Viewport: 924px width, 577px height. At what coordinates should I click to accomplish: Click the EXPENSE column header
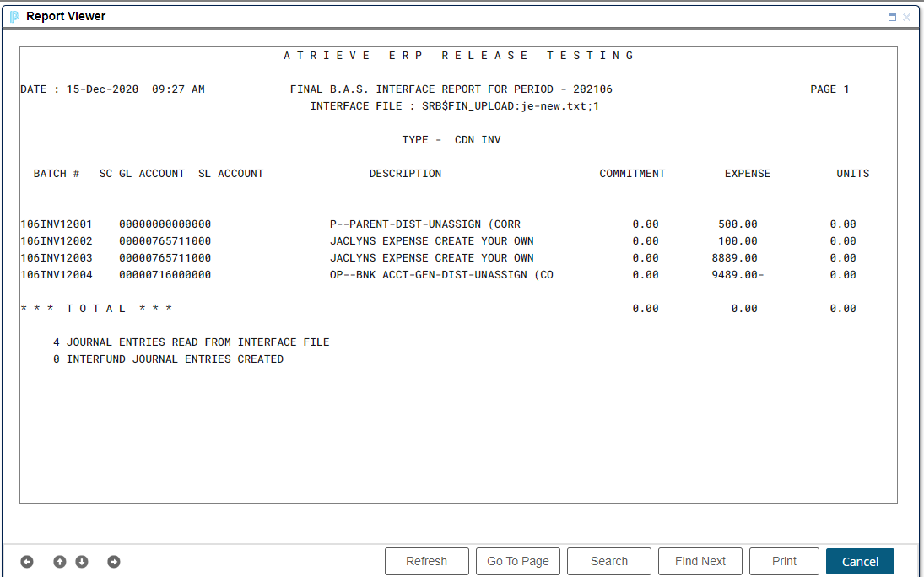coord(747,174)
